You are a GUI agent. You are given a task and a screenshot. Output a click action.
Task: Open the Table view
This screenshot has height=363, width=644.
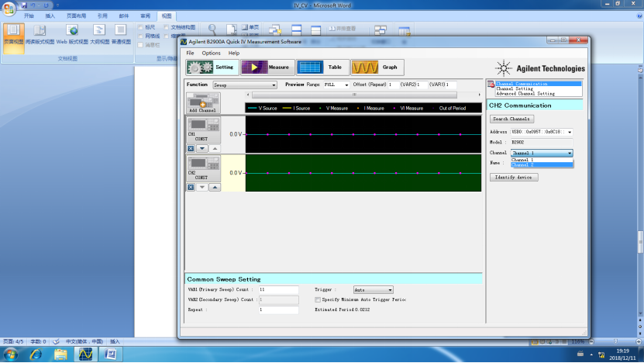tap(322, 67)
